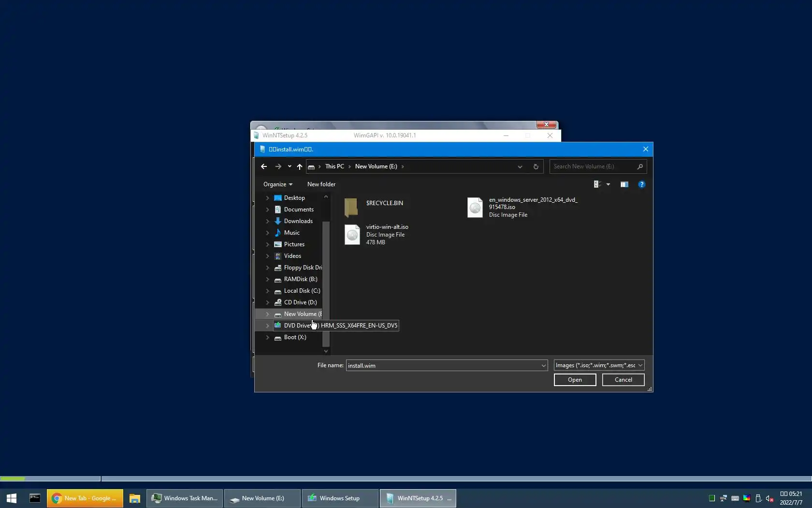
Task: Open File Explorer from the taskbar
Action: tap(134, 498)
